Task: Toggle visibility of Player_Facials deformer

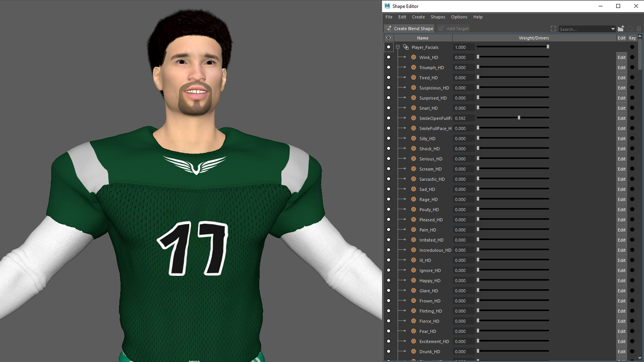Action: 388,47
